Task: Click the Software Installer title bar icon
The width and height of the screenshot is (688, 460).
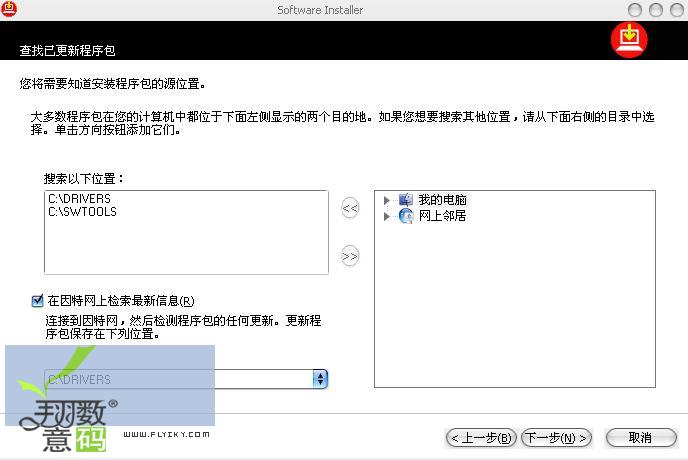Action: click(9, 9)
